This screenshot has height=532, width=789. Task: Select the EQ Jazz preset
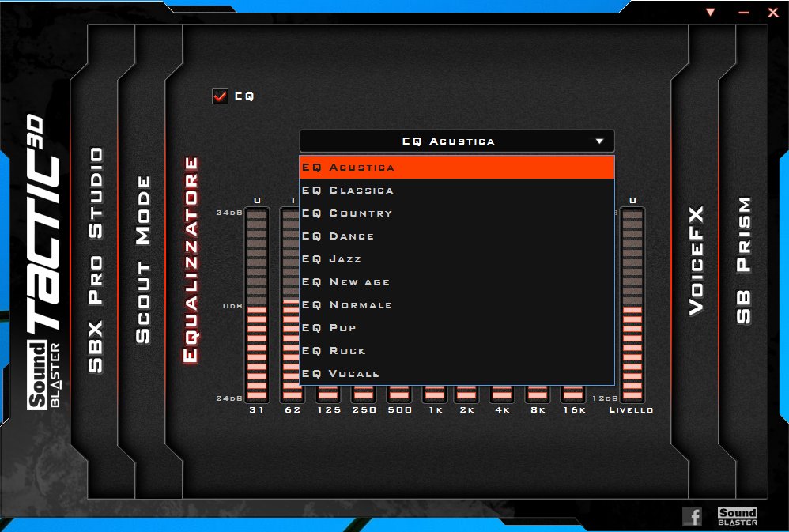pyautogui.click(x=457, y=258)
